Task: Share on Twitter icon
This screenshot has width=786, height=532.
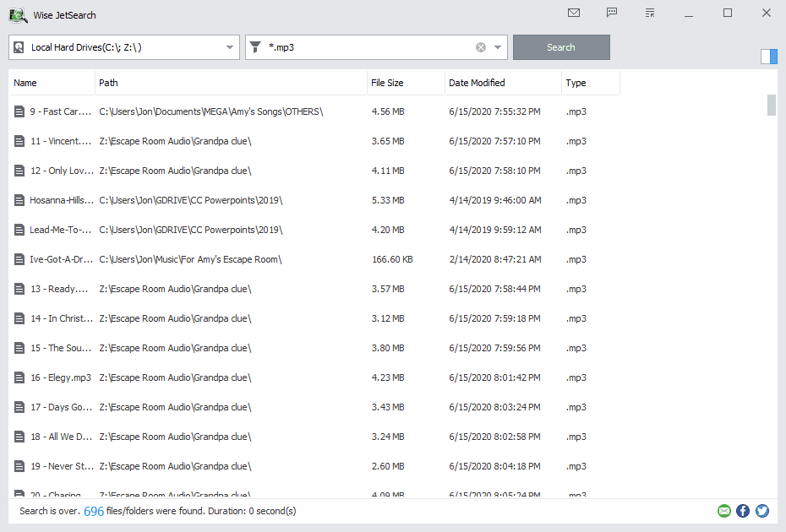Action: (x=762, y=511)
